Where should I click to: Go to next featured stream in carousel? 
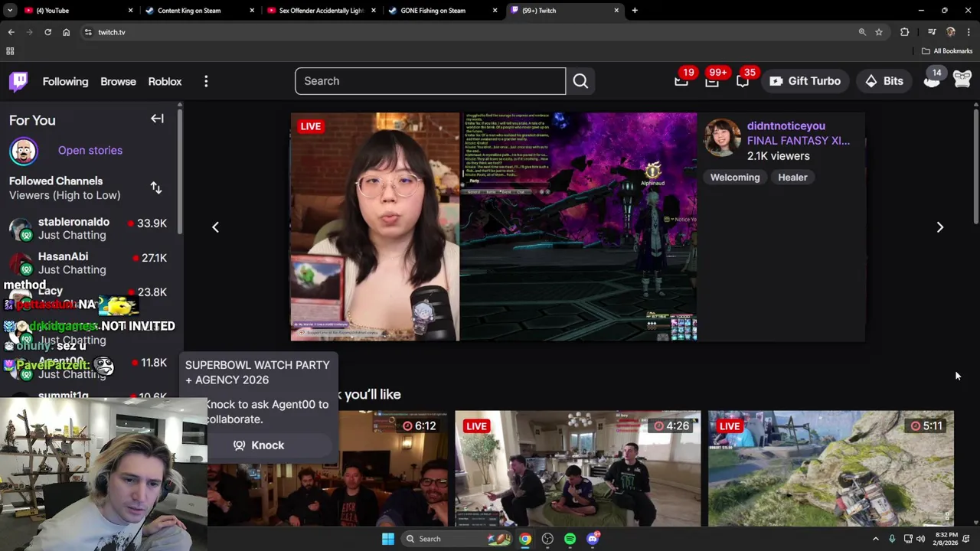[940, 227]
